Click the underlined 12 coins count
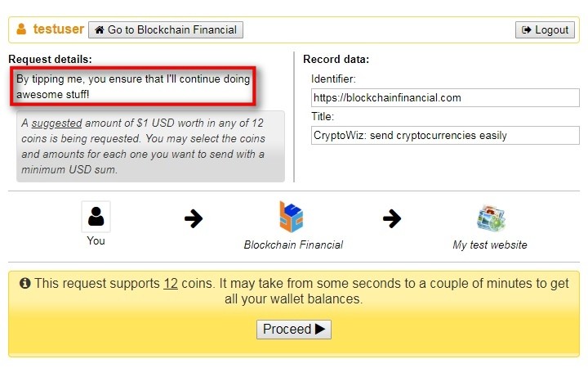The image size is (588, 368). (x=171, y=284)
